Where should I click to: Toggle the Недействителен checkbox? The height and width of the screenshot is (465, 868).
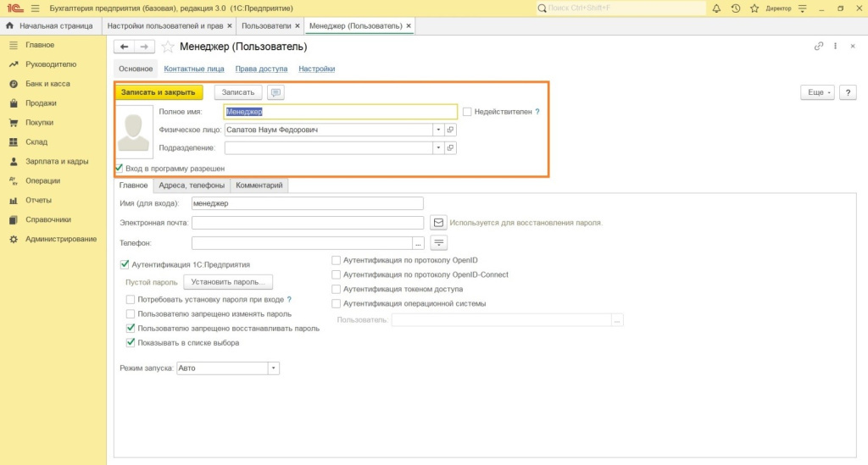click(467, 112)
